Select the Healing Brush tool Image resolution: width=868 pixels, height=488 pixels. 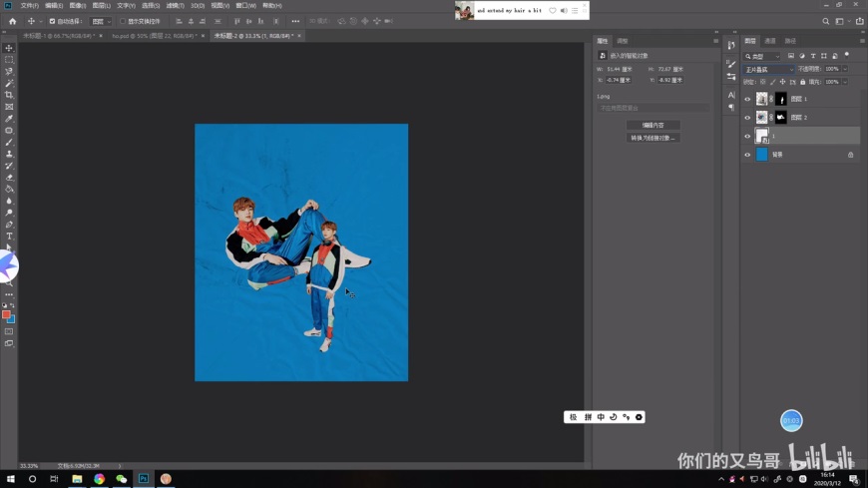point(9,130)
